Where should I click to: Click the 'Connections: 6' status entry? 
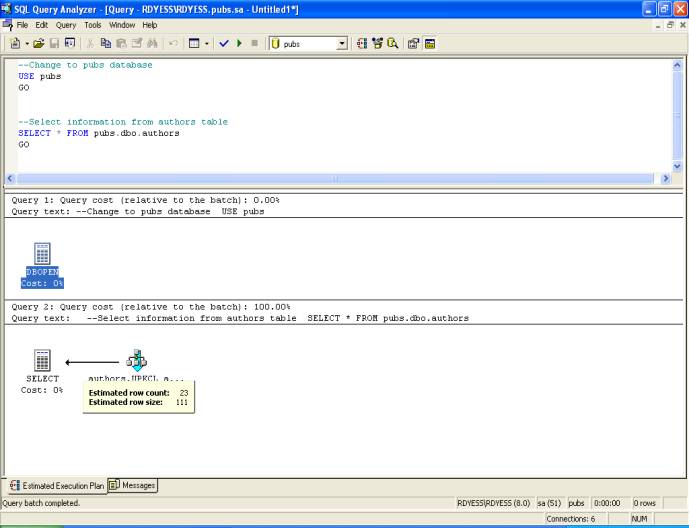pos(570,519)
